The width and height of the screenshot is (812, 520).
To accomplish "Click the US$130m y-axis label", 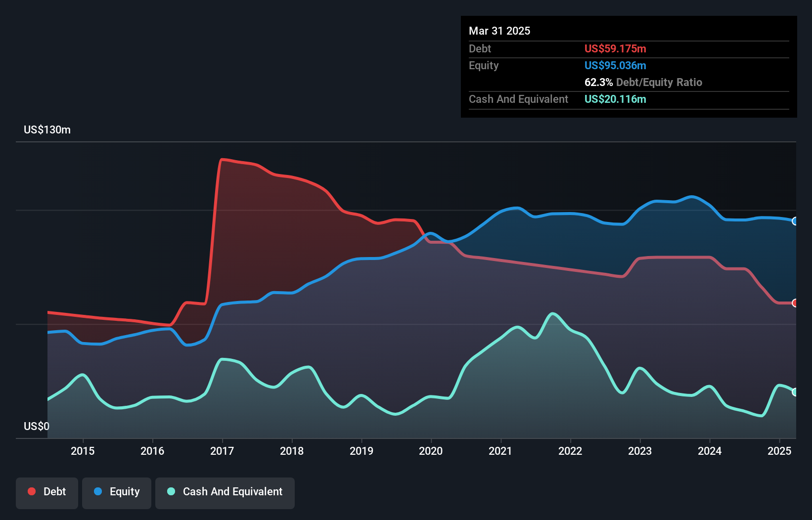I will tap(47, 130).
